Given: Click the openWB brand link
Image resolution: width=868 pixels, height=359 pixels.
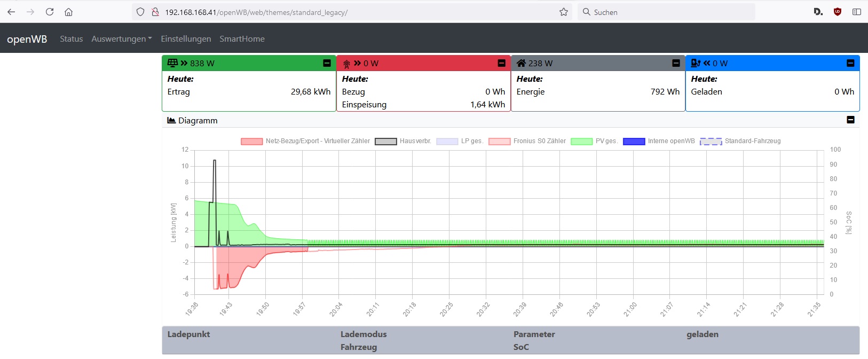Looking at the screenshot, I should 27,39.
